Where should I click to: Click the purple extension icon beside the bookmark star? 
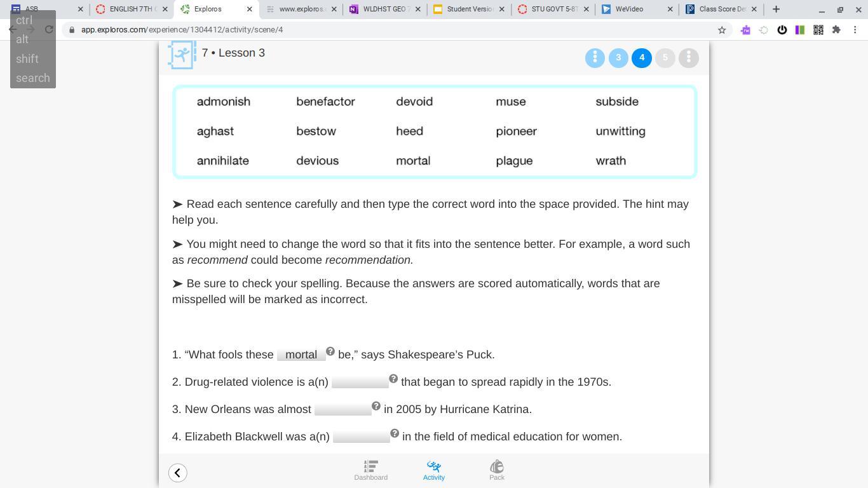[x=745, y=30]
